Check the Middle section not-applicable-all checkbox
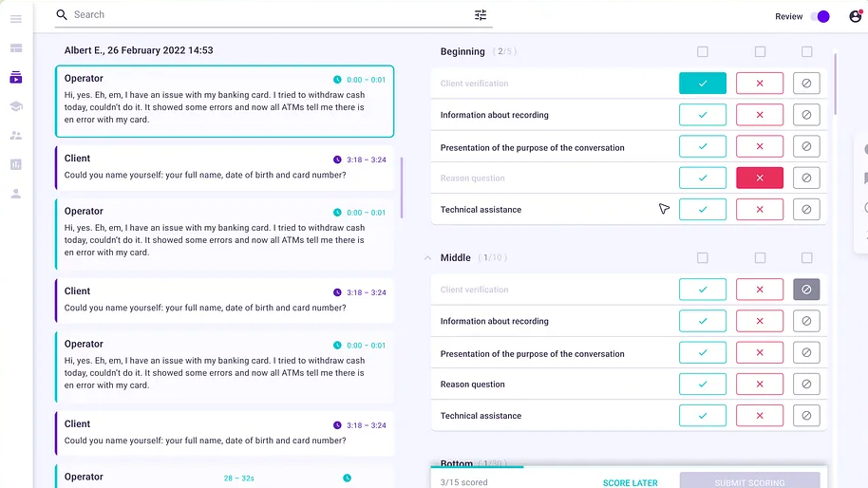This screenshot has width=868, height=488. pyautogui.click(x=806, y=258)
